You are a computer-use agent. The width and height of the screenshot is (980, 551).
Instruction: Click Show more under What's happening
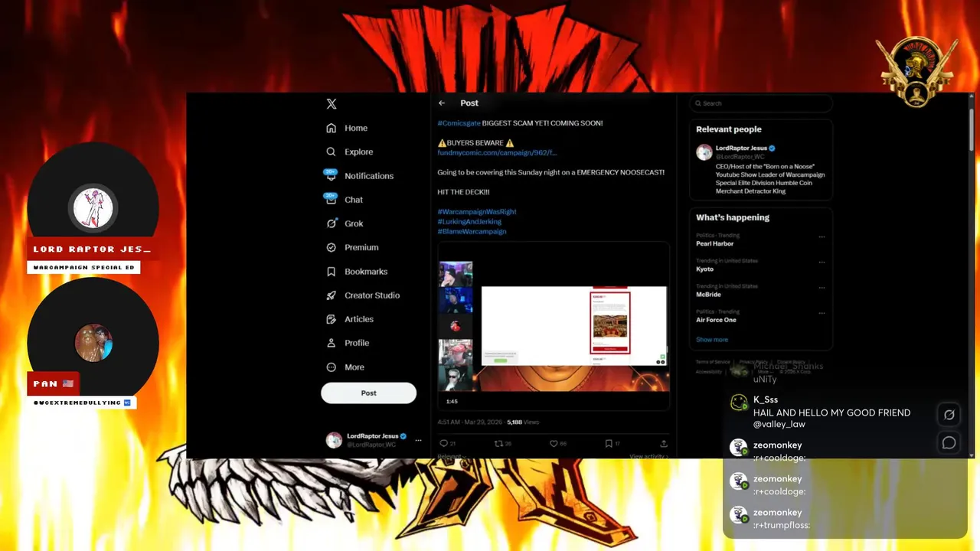pos(712,340)
